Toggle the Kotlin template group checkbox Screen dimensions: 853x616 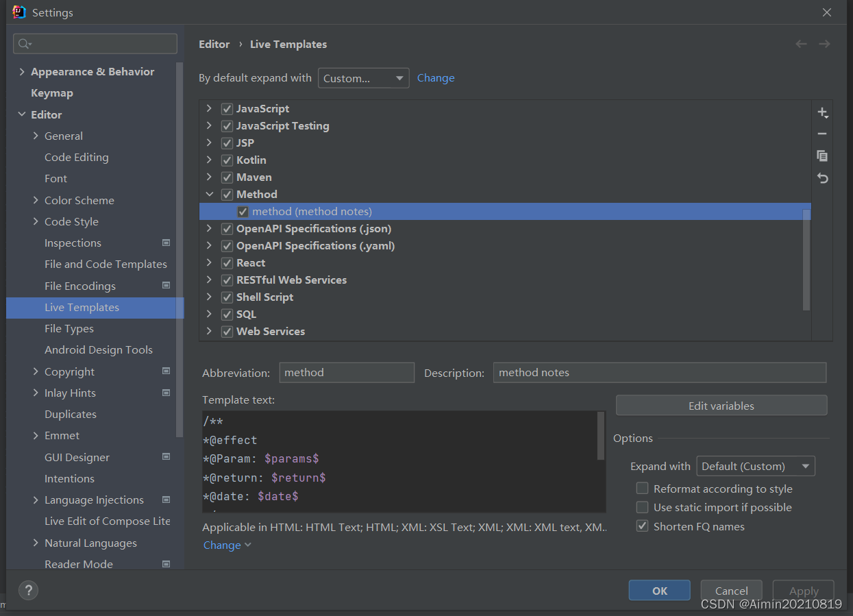(x=227, y=160)
